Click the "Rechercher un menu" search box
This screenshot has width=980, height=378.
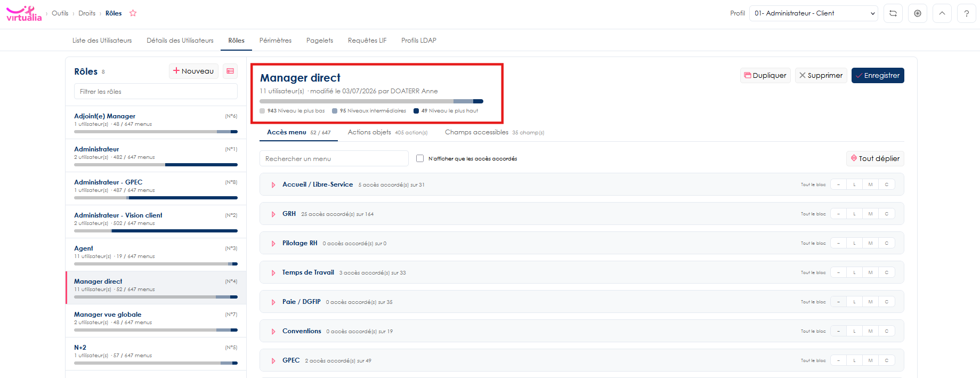pyautogui.click(x=334, y=158)
